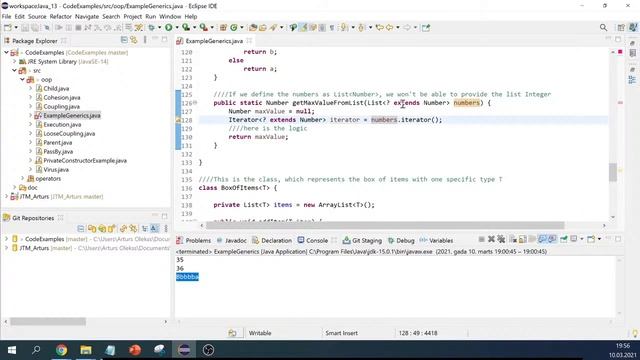
Task: Click the New Java Class toolbar icon
Action: [233, 27]
